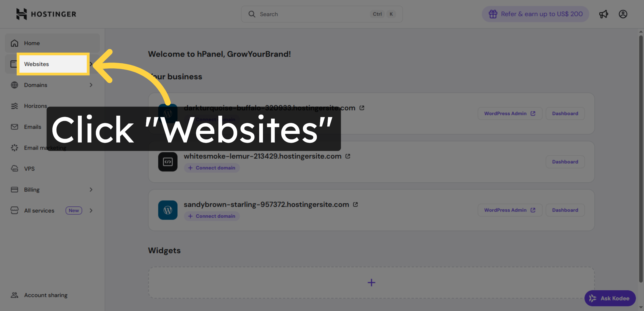Open sandybrown-starling site in new tab
This screenshot has height=311, width=644.
click(355, 204)
